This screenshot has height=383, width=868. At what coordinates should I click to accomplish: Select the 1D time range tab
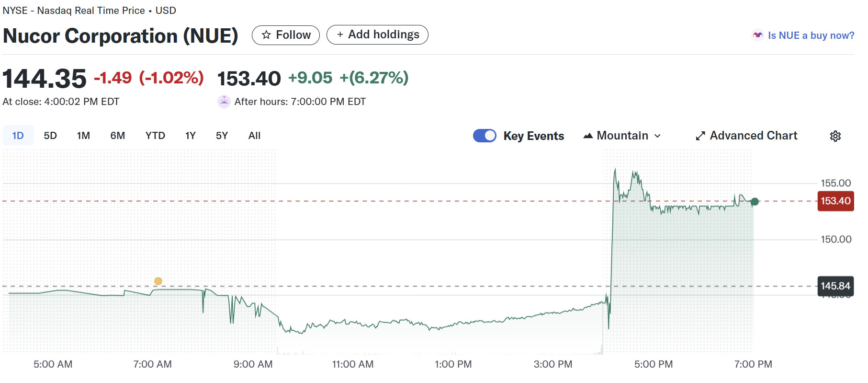pyautogui.click(x=18, y=136)
